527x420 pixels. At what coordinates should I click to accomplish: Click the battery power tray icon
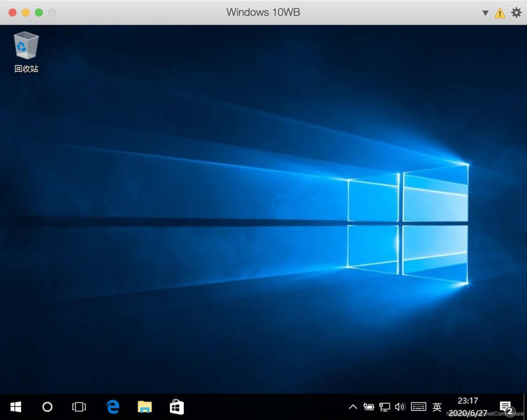[x=368, y=407]
